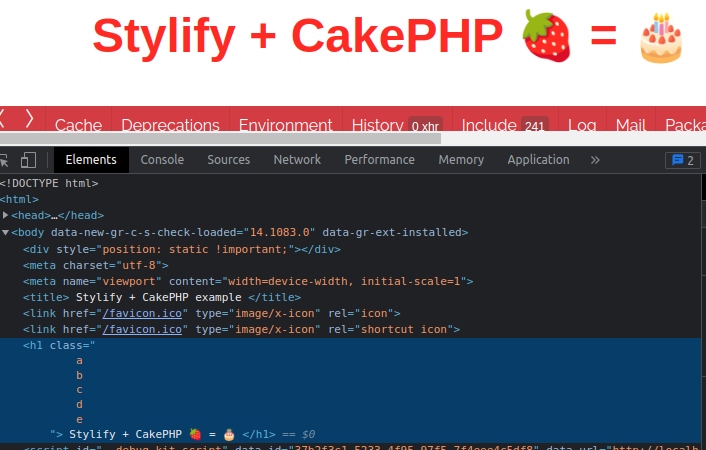Select the div position: static line
Image resolution: width=706 pixels, height=450 pixels.
182,249
